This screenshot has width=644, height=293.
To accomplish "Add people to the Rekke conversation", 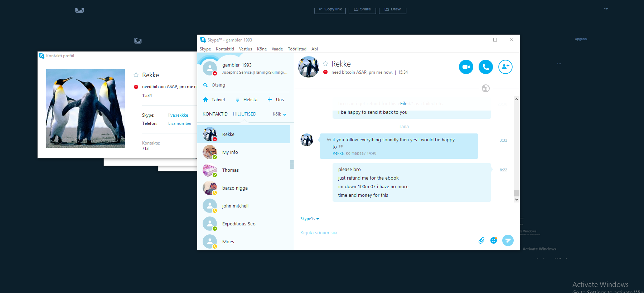I will (505, 67).
